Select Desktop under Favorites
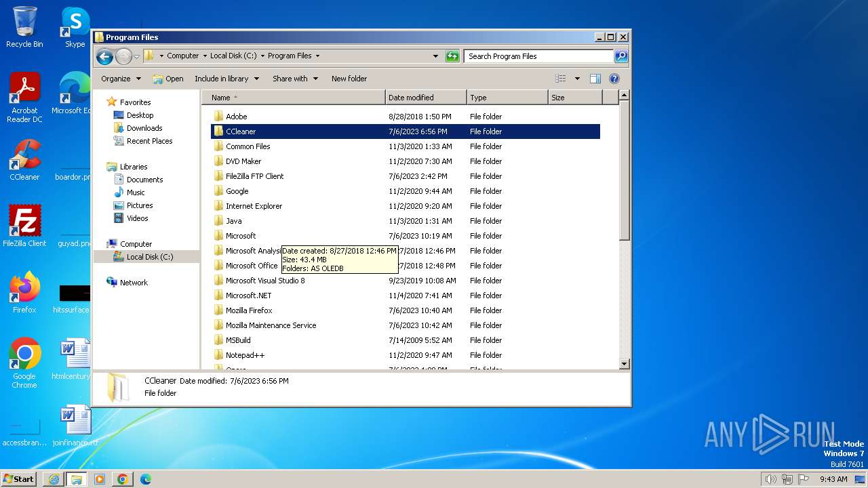Screen dimensions: 868x488 pyautogui.click(x=140, y=115)
